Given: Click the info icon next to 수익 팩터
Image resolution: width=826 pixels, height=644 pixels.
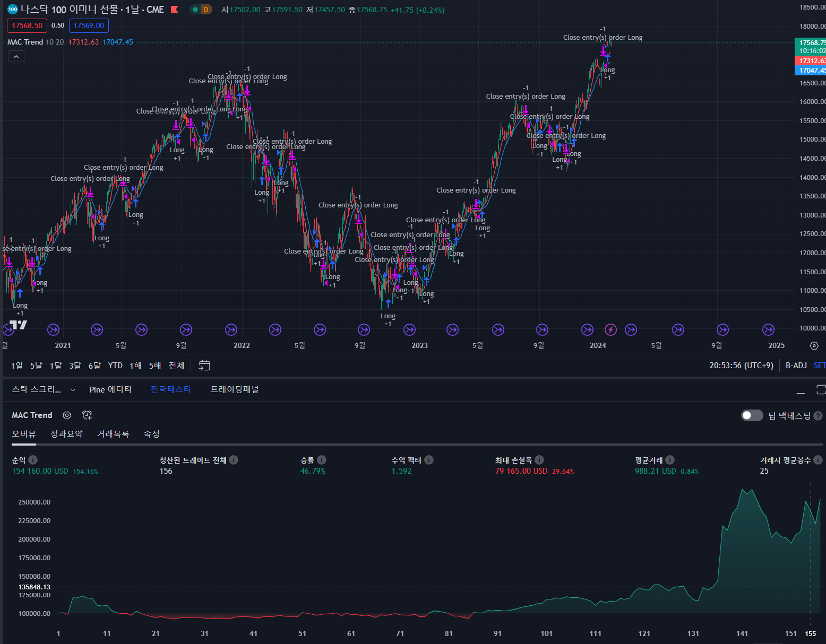Looking at the screenshot, I should 429,460.
